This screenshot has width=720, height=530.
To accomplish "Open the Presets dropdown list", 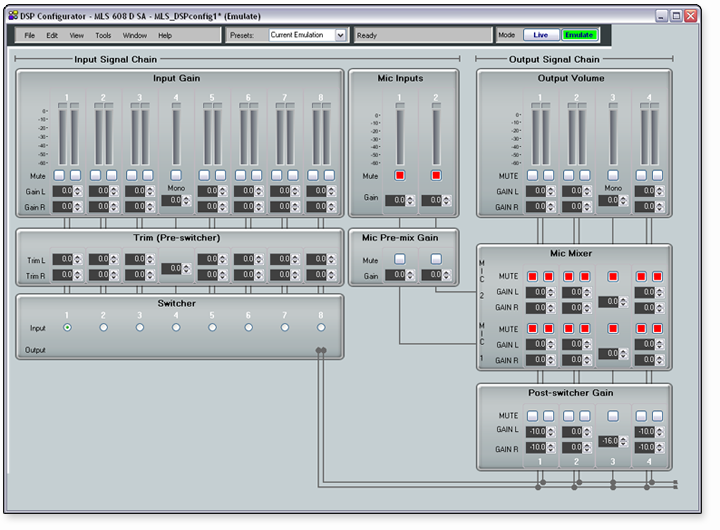I will tap(341, 35).
